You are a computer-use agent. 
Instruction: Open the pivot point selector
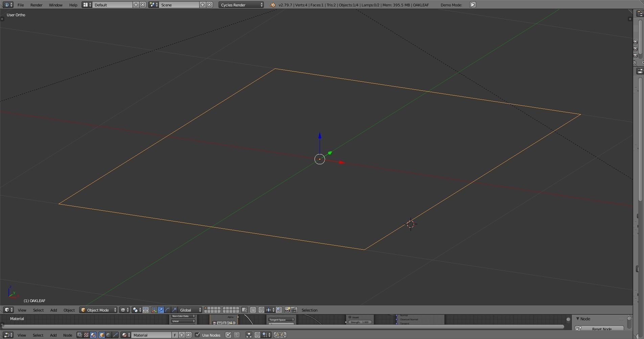click(x=137, y=310)
